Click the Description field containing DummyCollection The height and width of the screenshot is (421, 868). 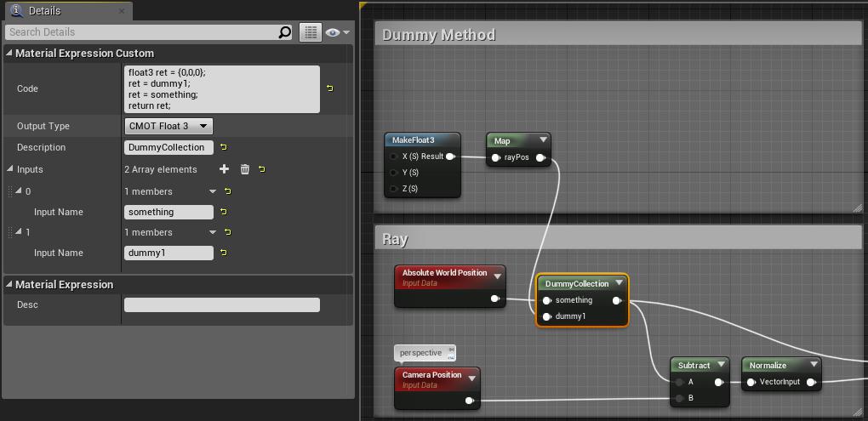click(168, 147)
